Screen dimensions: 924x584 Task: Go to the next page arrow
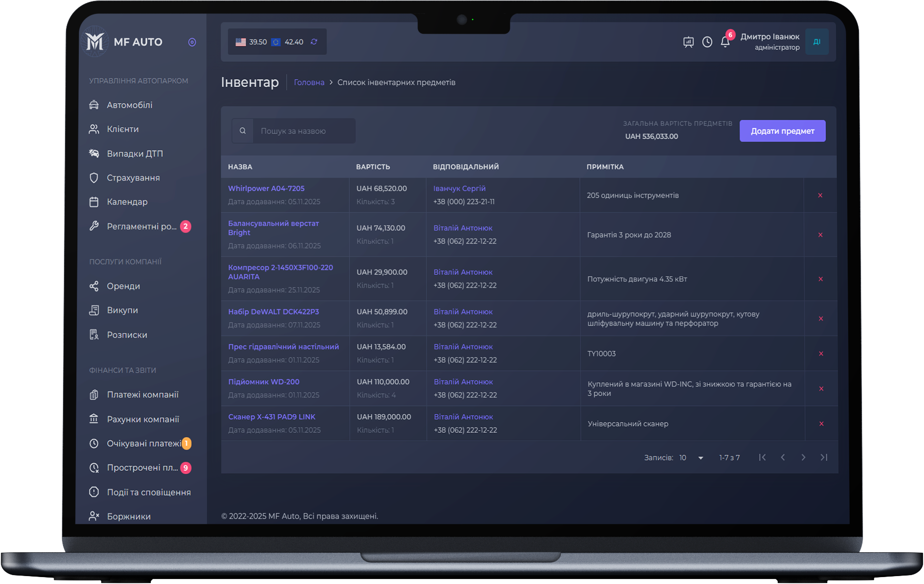[803, 457]
